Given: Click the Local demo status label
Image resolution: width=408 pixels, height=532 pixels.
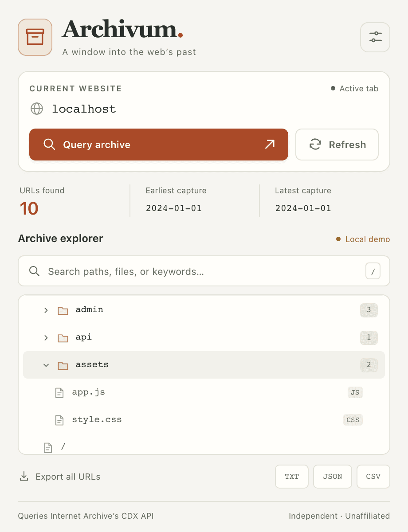Looking at the screenshot, I should tap(363, 239).
